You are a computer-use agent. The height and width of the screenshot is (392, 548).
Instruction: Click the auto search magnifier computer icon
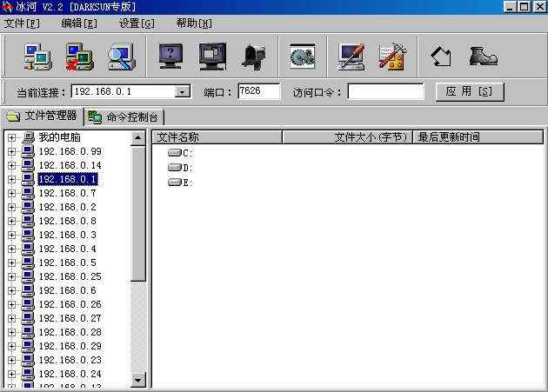point(121,57)
